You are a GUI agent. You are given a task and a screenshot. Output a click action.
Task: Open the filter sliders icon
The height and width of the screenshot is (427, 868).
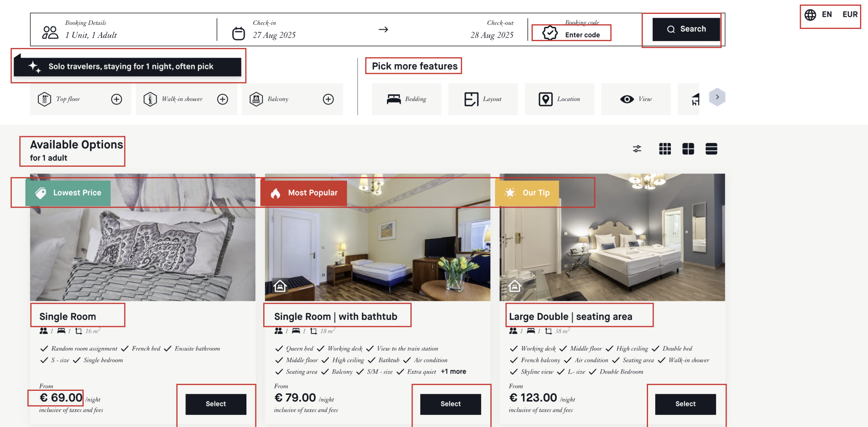pos(637,149)
